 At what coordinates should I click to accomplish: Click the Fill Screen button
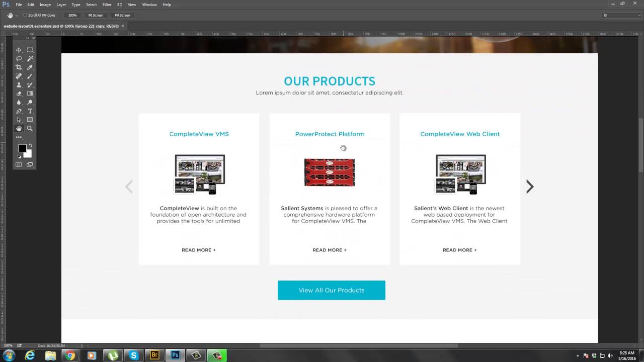pos(122,15)
